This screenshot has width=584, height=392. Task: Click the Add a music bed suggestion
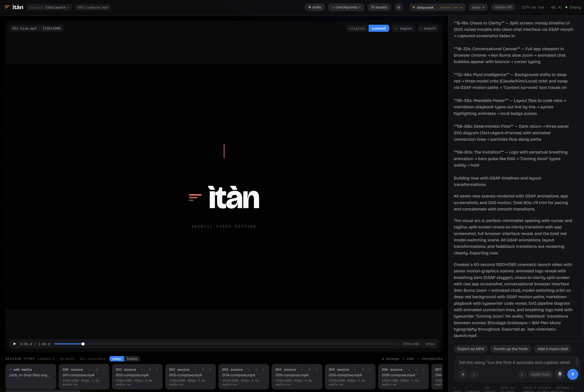(553, 349)
